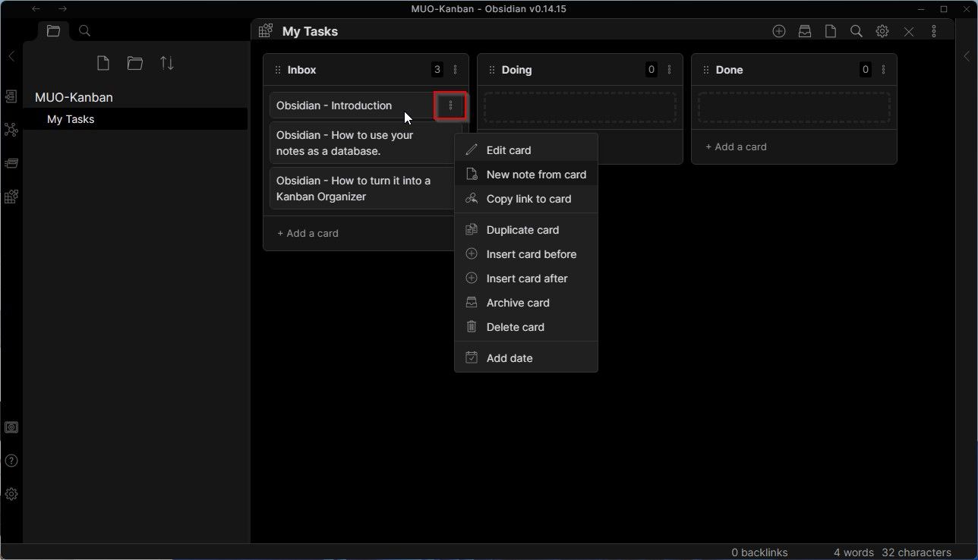Viewport: 978px width, 560px height.
Task: Close the My Tasks pane
Action: pyautogui.click(x=909, y=31)
